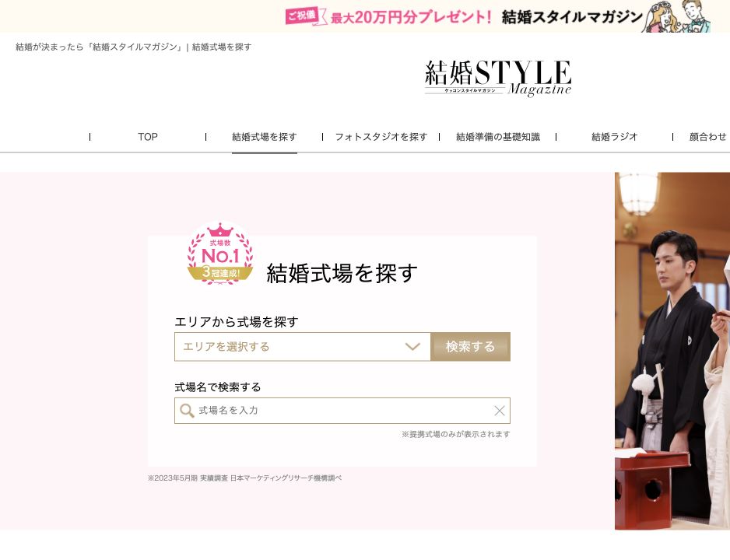
Task: Click the 結婚STYLE Magazine logo
Action: pos(497,77)
